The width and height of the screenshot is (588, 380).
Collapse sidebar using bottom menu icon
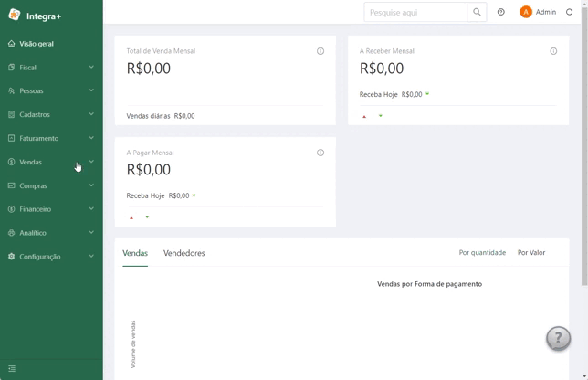[12, 368]
